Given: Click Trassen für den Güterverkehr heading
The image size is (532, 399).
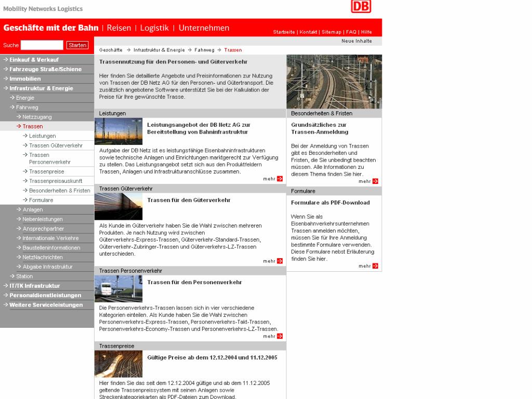Looking at the screenshot, I should click(x=189, y=200).
